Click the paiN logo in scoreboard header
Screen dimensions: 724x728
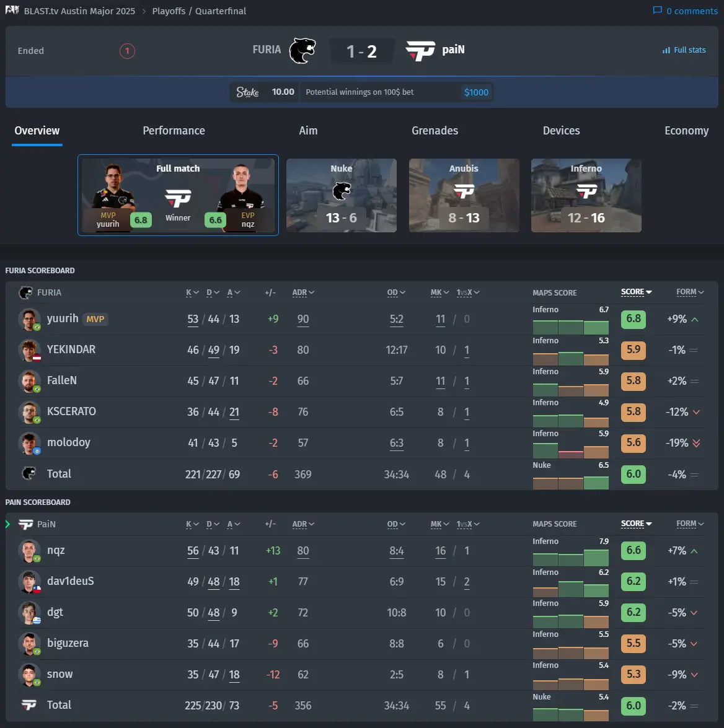[x=25, y=524]
